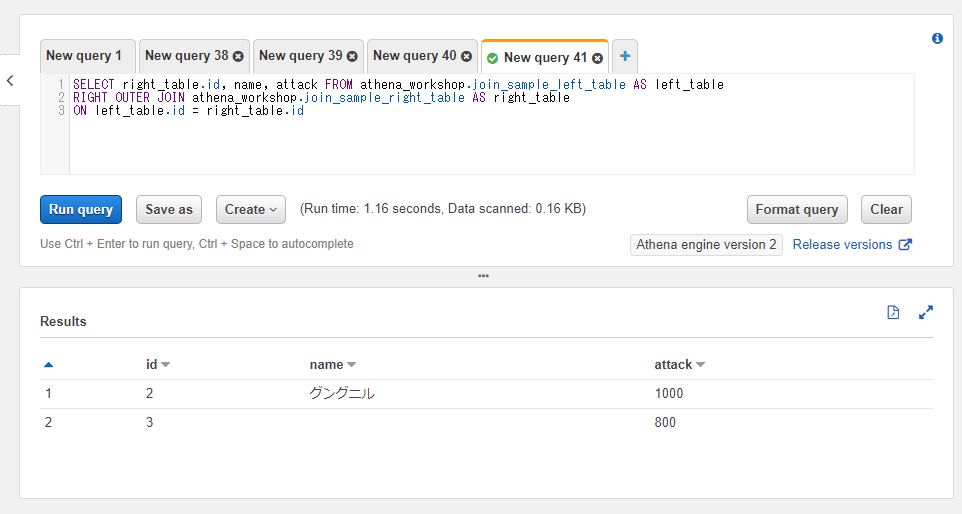Screen dimensions: 962x514
Task: Add a new query tab with plus icon
Action: pyautogui.click(x=625, y=56)
